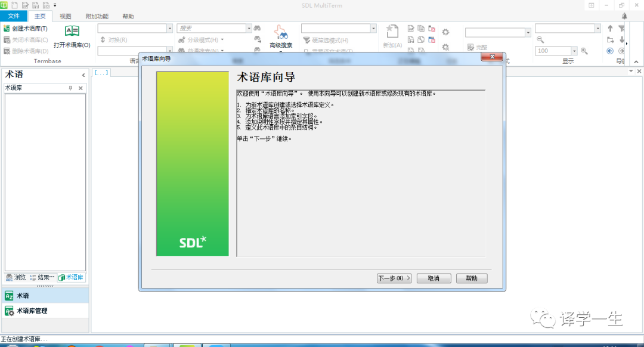
Task: Click the 术语库向导 heading text
Action: [266, 77]
